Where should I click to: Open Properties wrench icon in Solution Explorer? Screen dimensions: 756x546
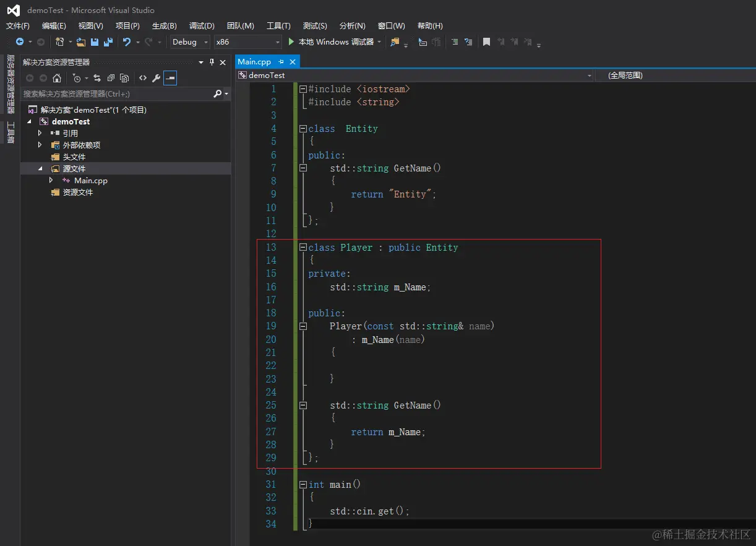[156, 78]
